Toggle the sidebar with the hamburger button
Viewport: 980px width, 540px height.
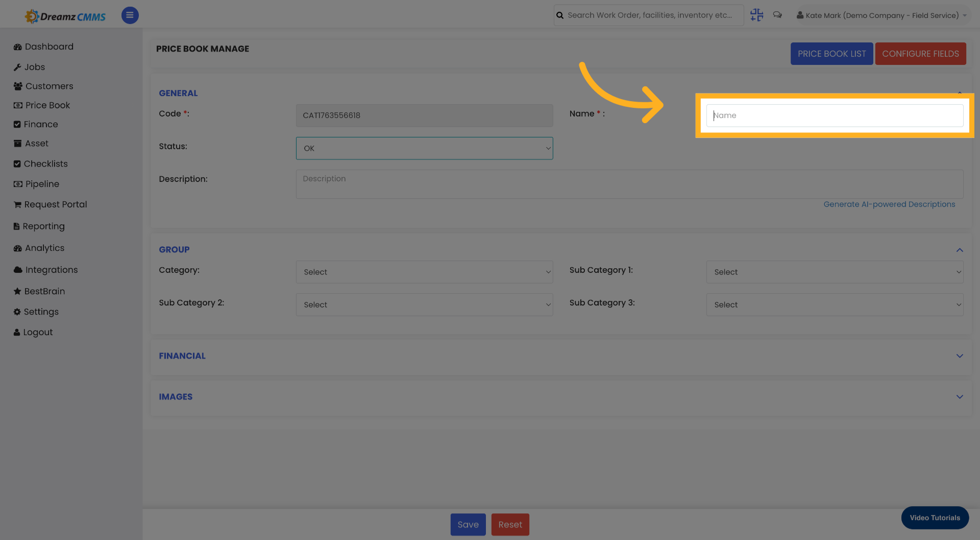(x=130, y=15)
